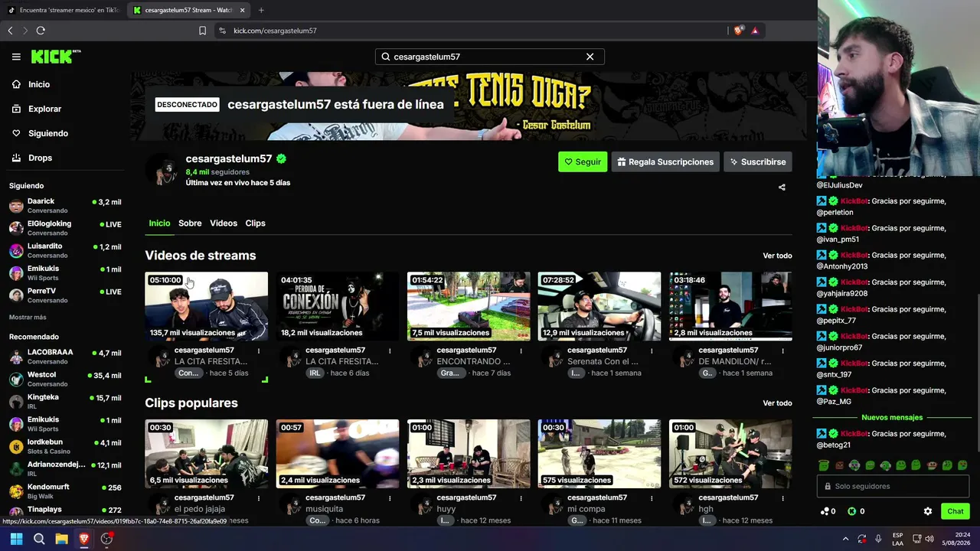Click Regala Suscripciones button
Viewport: 980px width, 551px height.
pos(665,161)
